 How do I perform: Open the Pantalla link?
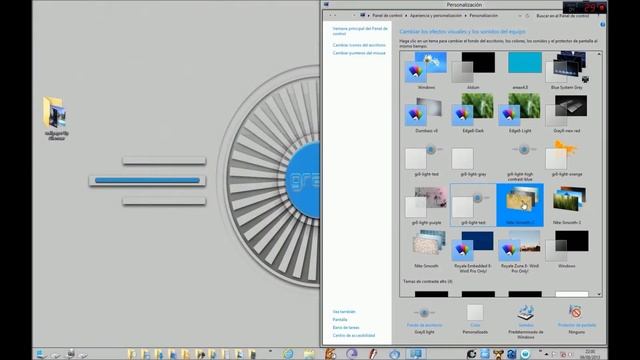(x=340, y=320)
